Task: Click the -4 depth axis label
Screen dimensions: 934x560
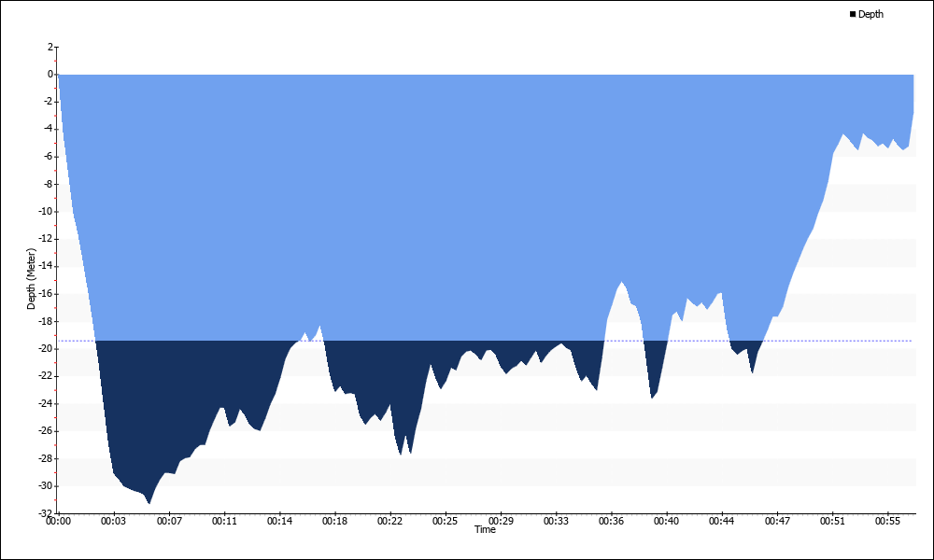Action: point(49,129)
